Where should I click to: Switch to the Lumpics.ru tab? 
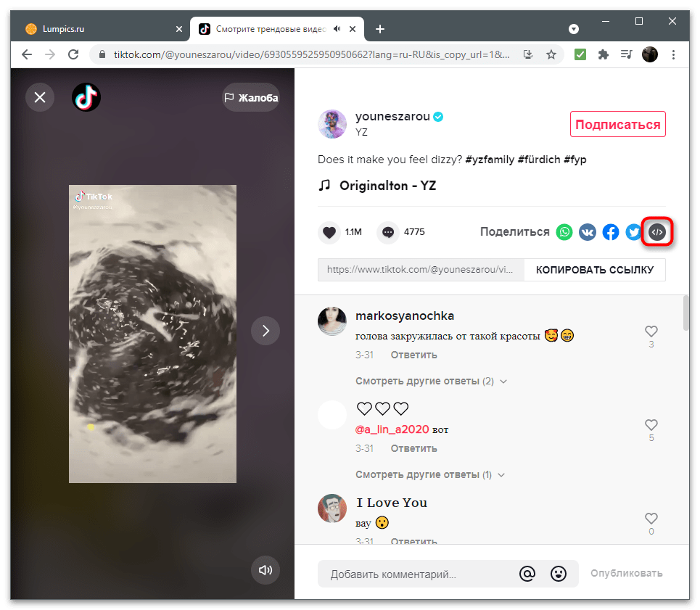pos(100,29)
